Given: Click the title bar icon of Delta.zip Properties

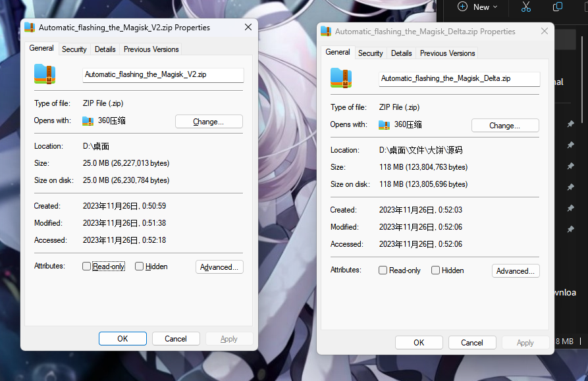Looking at the screenshot, I should pyautogui.click(x=326, y=32).
